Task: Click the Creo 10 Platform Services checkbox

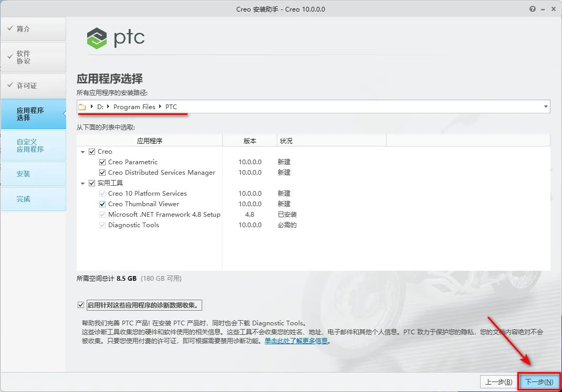Action: 102,193
